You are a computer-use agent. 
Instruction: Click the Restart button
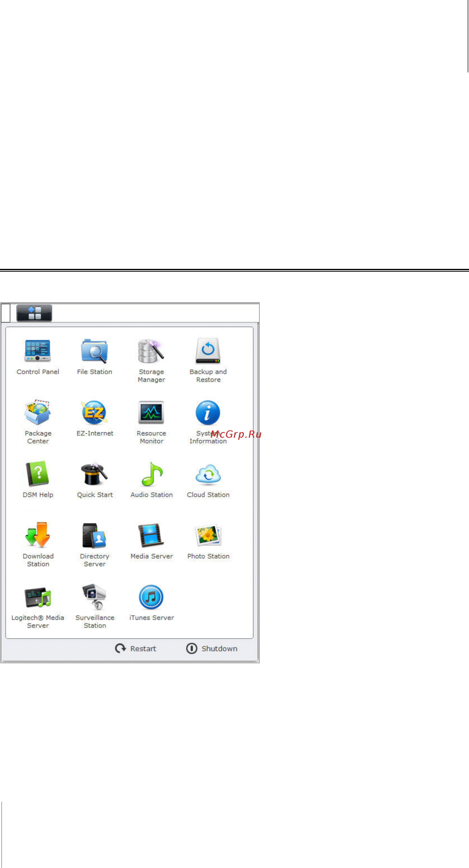coord(135,649)
